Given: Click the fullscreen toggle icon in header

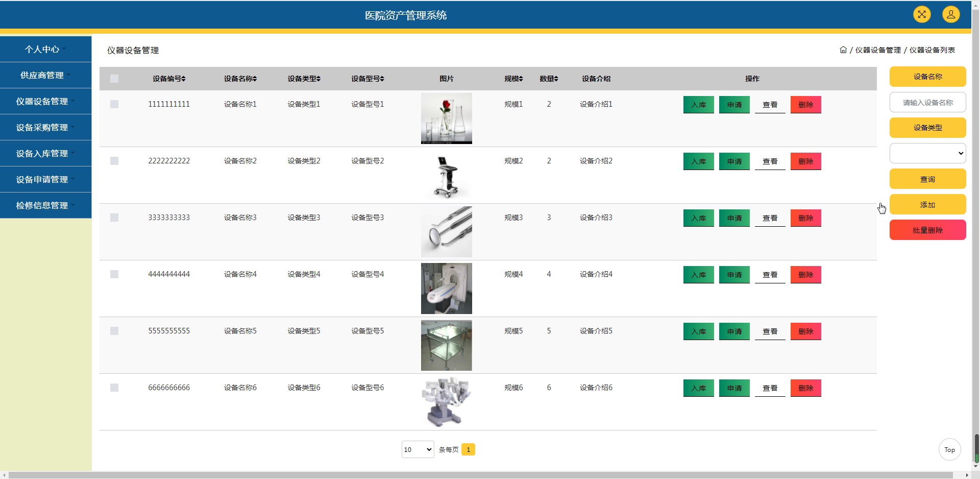Looking at the screenshot, I should tap(922, 14).
